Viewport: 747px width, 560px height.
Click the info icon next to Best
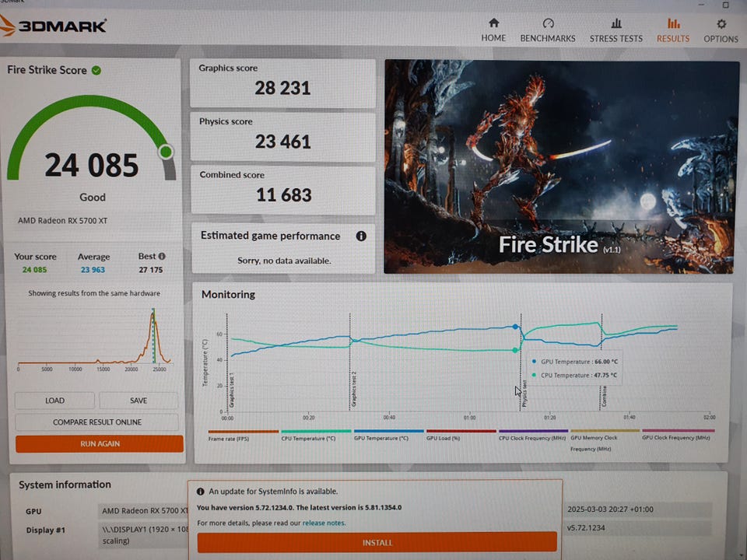[x=162, y=257]
